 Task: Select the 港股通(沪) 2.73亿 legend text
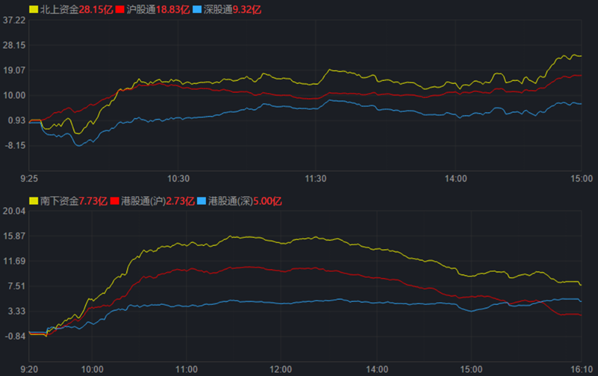pyautogui.click(x=158, y=201)
